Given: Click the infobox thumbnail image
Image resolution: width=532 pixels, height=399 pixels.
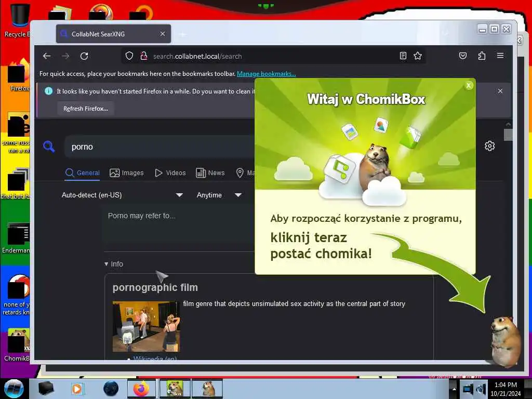Looking at the screenshot, I should pos(146,326).
